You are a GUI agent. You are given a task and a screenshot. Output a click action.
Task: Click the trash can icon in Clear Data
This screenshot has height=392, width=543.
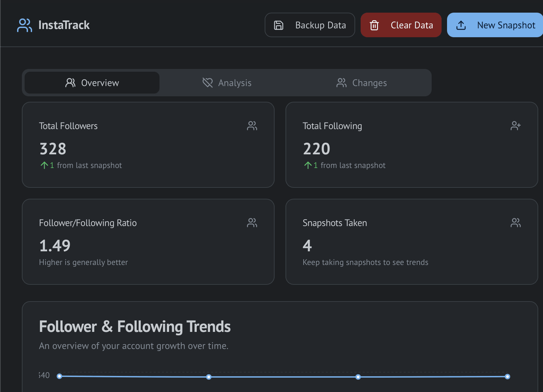click(374, 25)
